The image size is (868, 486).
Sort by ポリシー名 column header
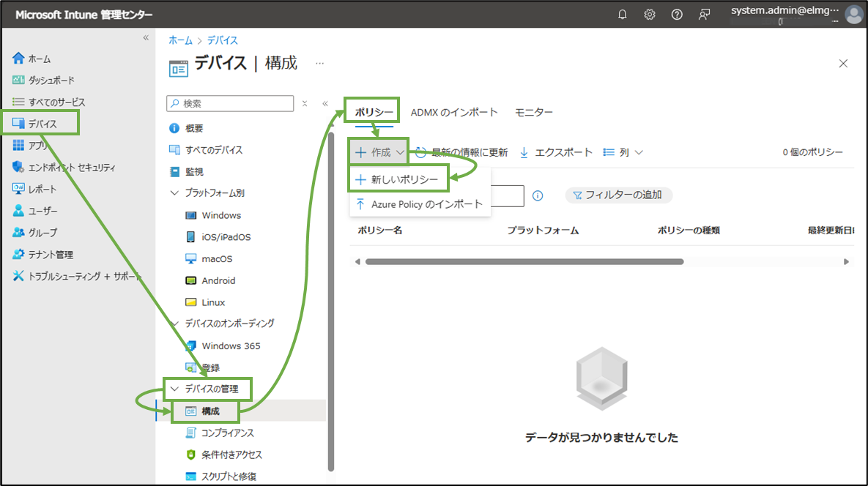point(380,231)
